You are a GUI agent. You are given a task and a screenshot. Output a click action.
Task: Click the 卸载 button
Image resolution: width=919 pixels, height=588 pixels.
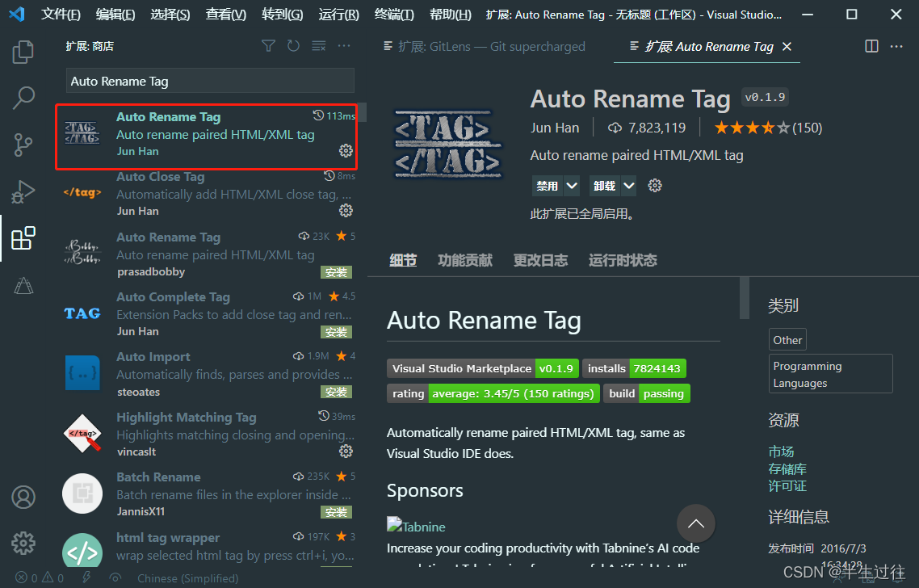(604, 186)
